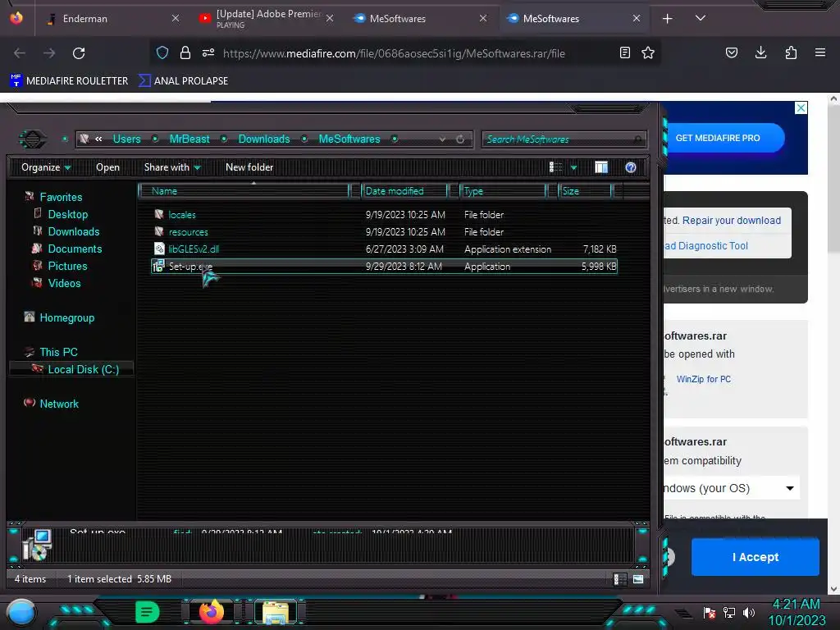This screenshot has height=630, width=840.
Task: Select the Set-up.exe application file
Action: 384,267
